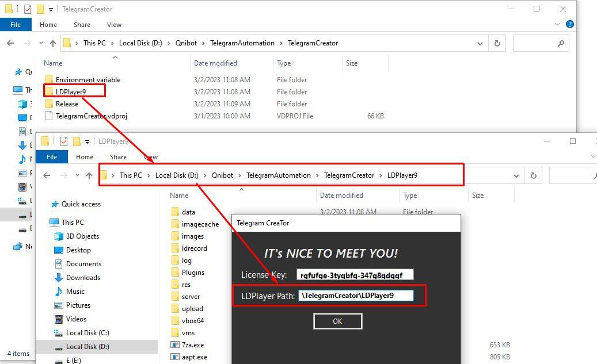Expand the address history dropdown in TelegramCreator window
Image resolution: width=597 pixels, height=364 pixels.
click(480, 44)
